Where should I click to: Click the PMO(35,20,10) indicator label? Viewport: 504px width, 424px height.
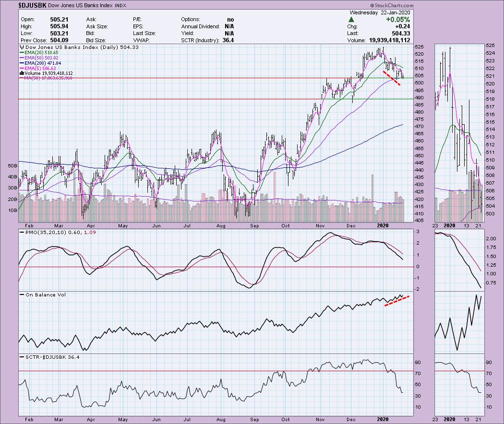pos(58,232)
